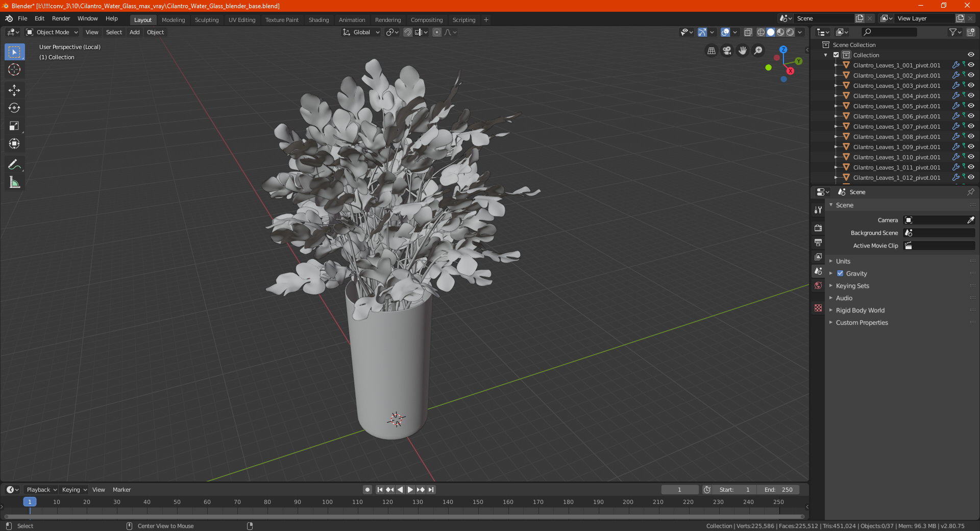Toggle camera view icon in viewport
The width and height of the screenshot is (980, 531).
(x=727, y=51)
